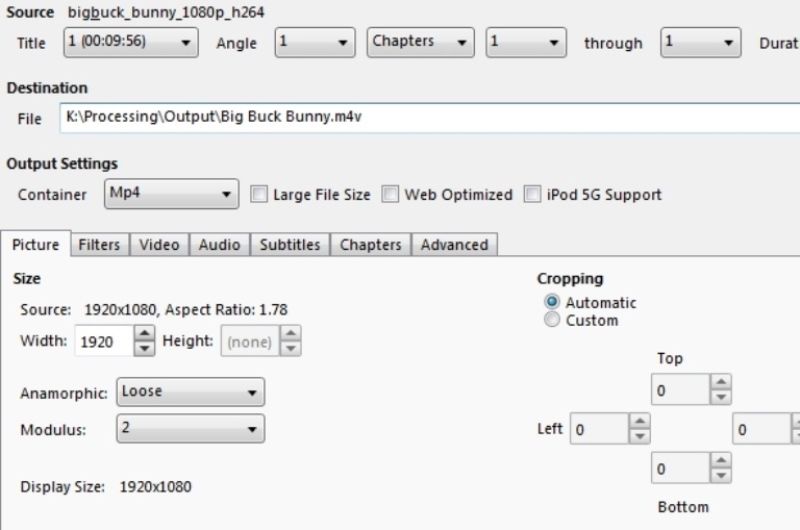Select Custom cropping radio button
The image size is (800, 530).
coord(552,320)
